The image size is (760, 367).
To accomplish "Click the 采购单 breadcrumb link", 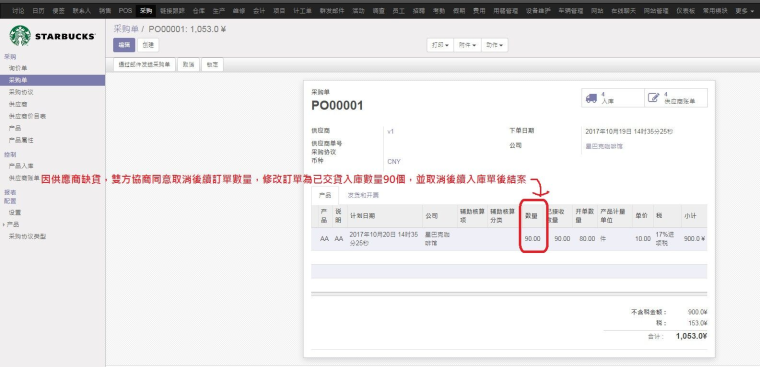I will click(126, 29).
